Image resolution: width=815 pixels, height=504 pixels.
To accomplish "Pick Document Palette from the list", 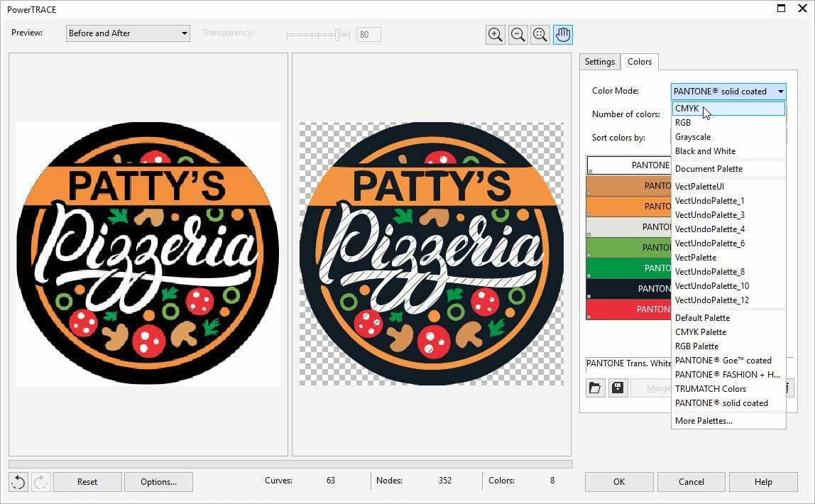I will pos(728,169).
